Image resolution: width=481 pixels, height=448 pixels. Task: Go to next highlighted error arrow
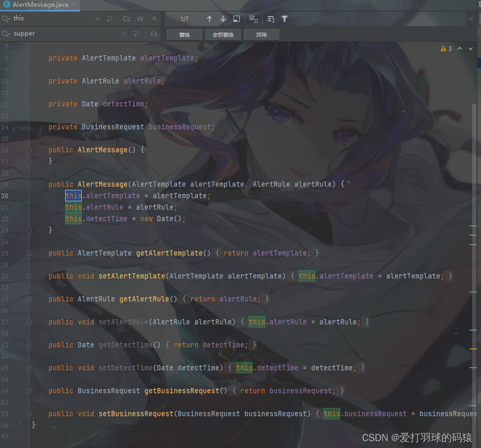coord(470,49)
